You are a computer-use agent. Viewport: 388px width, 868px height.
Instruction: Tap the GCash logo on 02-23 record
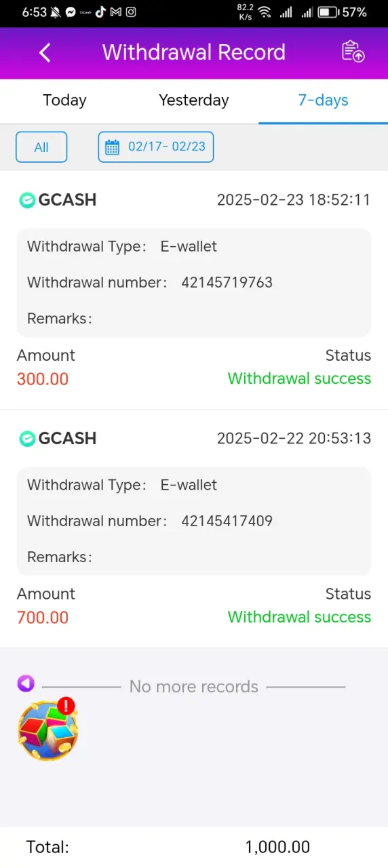(x=27, y=200)
